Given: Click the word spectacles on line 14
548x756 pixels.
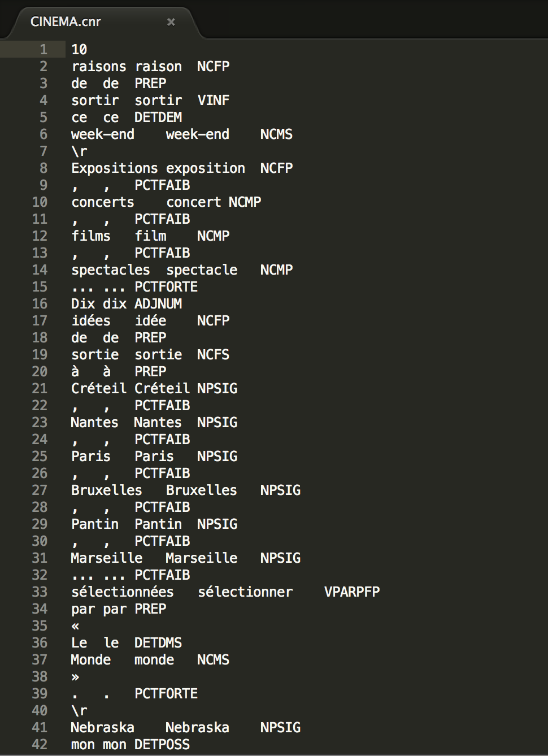Looking at the screenshot, I should click(x=111, y=270).
